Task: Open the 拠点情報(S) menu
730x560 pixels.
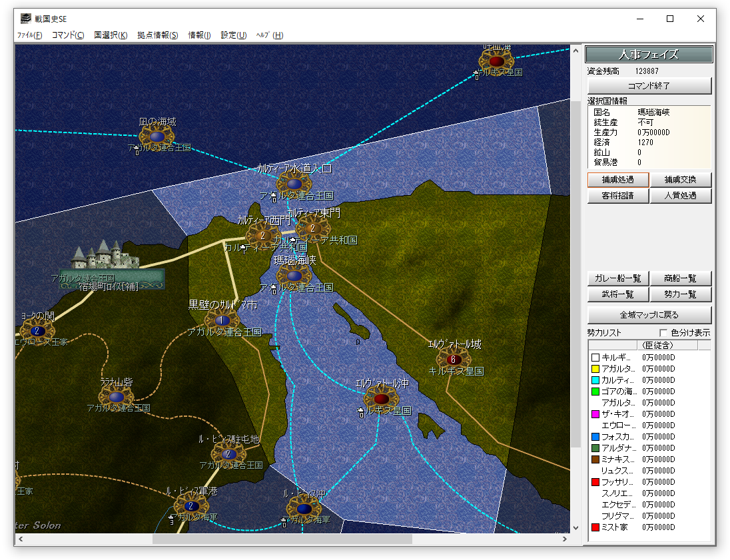Action: (157, 35)
